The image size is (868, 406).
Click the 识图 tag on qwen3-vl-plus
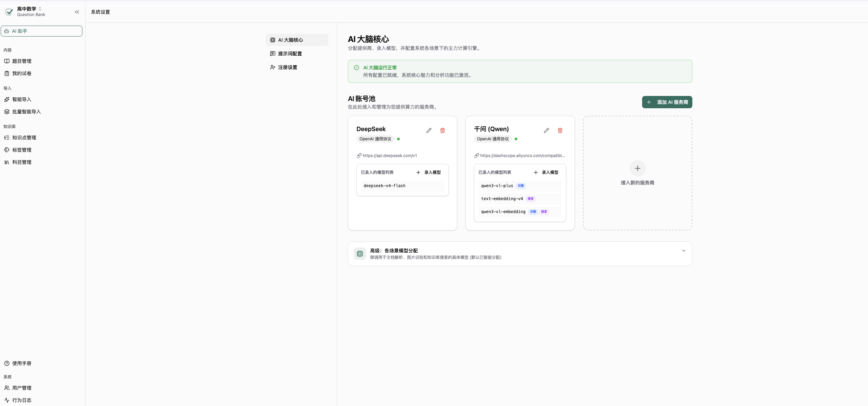(x=521, y=186)
